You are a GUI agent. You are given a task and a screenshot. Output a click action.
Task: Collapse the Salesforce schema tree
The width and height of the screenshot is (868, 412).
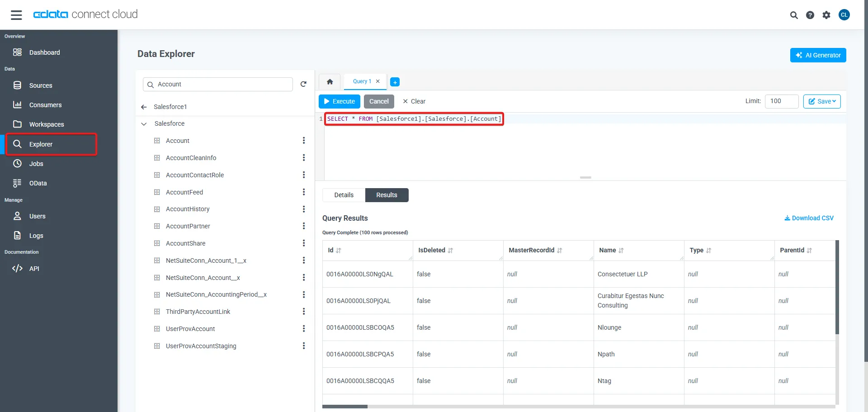[144, 124]
